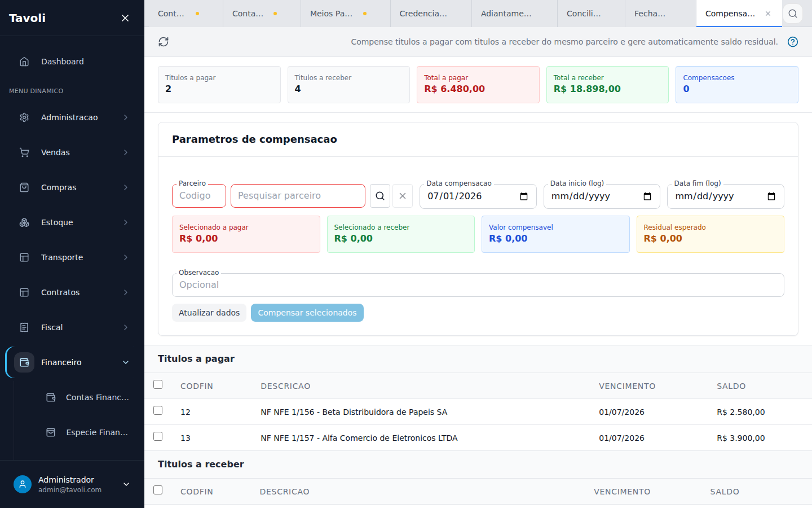812x508 pixels.
Task: Click the Observacao Opcional field
Action: click(x=478, y=285)
